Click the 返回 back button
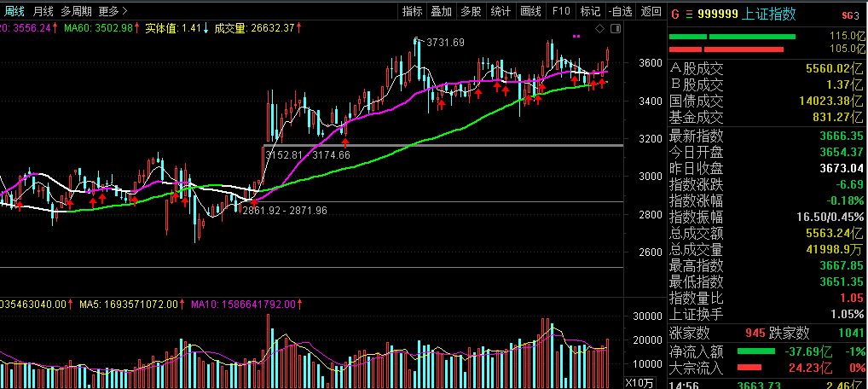Screen dimensions: 868x389 (651, 11)
